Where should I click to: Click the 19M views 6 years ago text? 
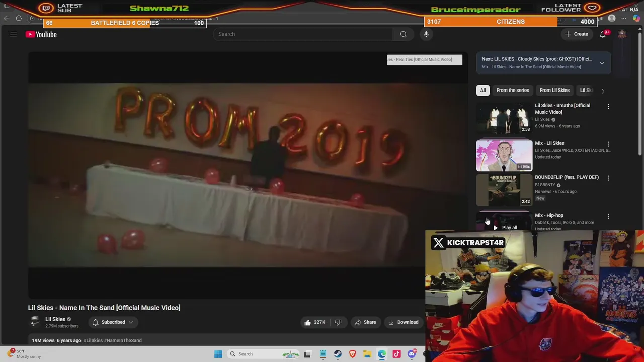coord(56,340)
